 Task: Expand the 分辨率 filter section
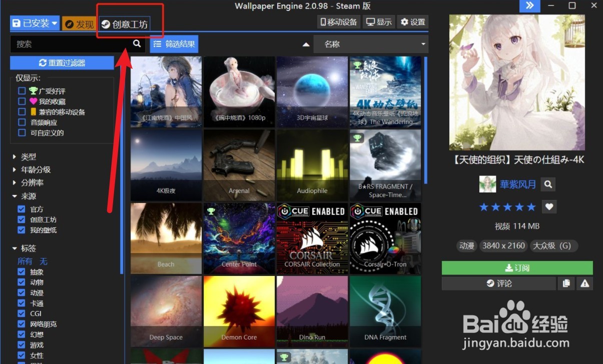[28, 182]
